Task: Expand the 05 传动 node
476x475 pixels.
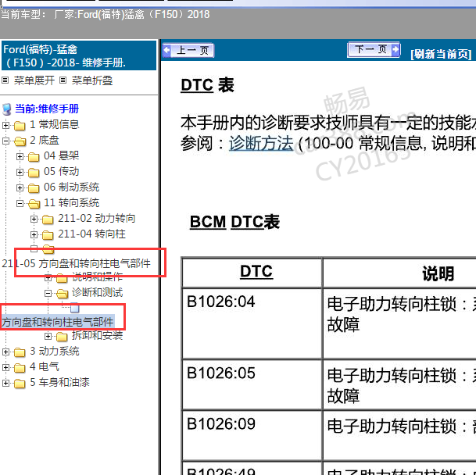Action: click(x=20, y=172)
